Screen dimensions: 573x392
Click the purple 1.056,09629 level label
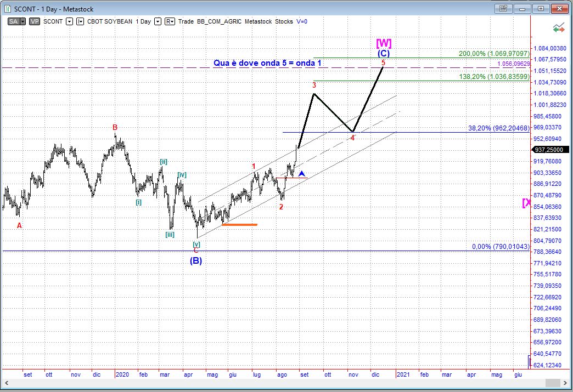[x=513, y=64]
